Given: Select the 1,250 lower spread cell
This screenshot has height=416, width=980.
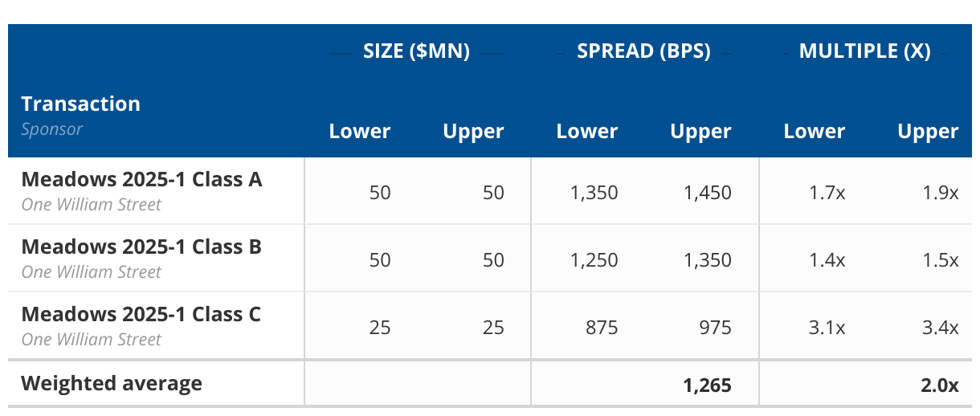Looking at the screenshot, I should point(594,260).
